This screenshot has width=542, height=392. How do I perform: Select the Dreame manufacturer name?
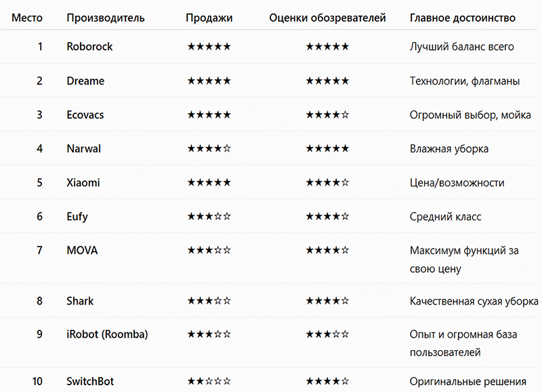85,81
